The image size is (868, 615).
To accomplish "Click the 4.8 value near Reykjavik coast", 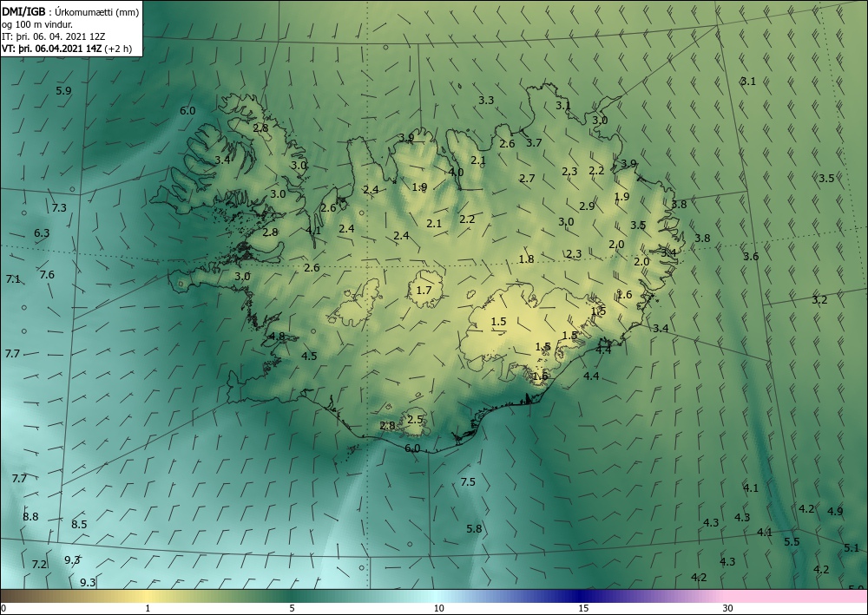I will (277, 337).
